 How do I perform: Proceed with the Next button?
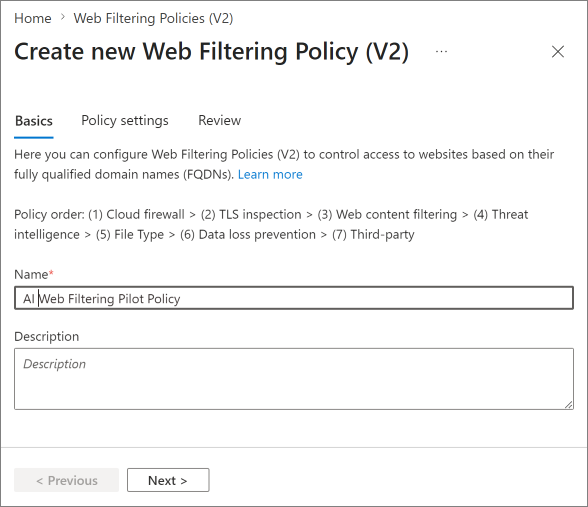(168, 480)
